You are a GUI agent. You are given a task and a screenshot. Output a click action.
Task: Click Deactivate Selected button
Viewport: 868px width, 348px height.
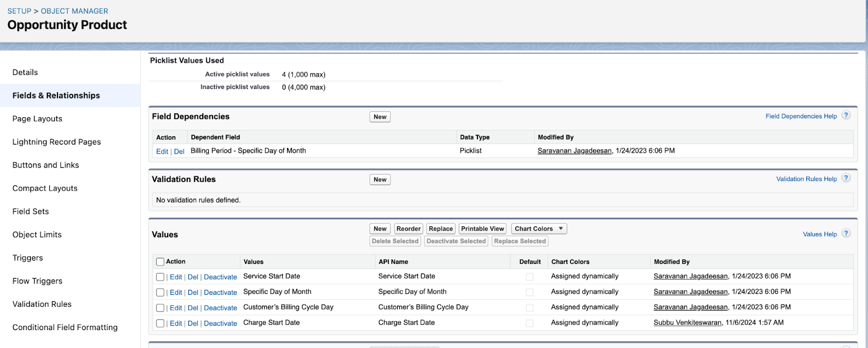pyautogui.click(x=456, y=241)
